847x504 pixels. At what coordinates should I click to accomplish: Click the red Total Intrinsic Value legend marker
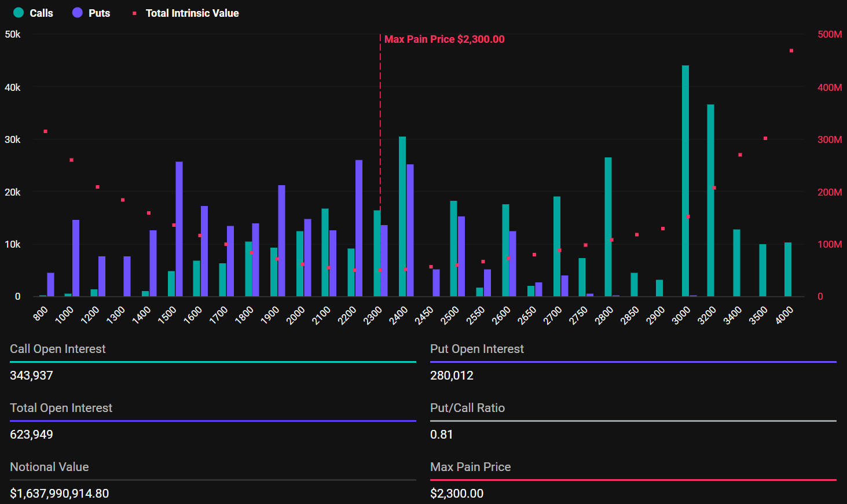point(134,13)
